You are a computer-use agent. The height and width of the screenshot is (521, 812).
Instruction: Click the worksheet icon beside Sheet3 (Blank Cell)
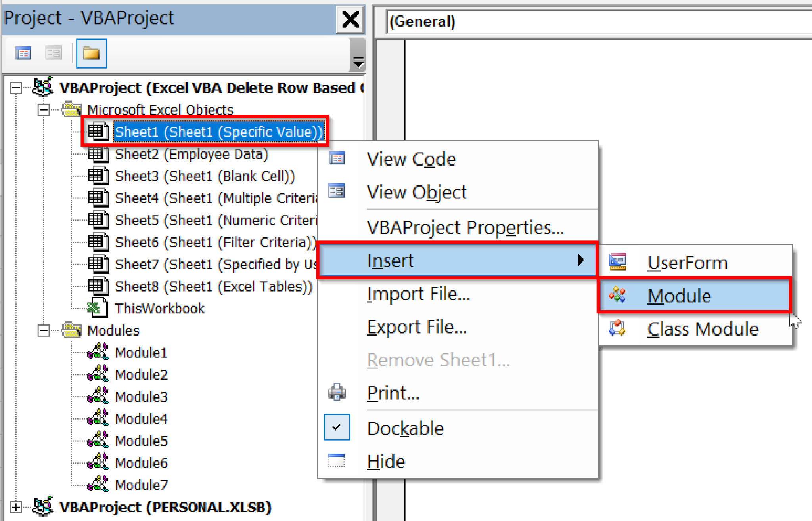(x=99, y=176)
